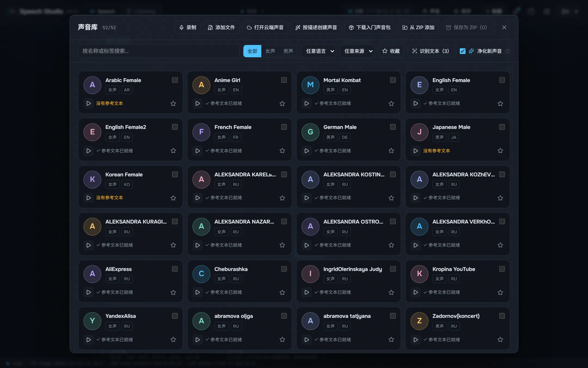
Task: Play the German Male voice sample
Action: 307,151
